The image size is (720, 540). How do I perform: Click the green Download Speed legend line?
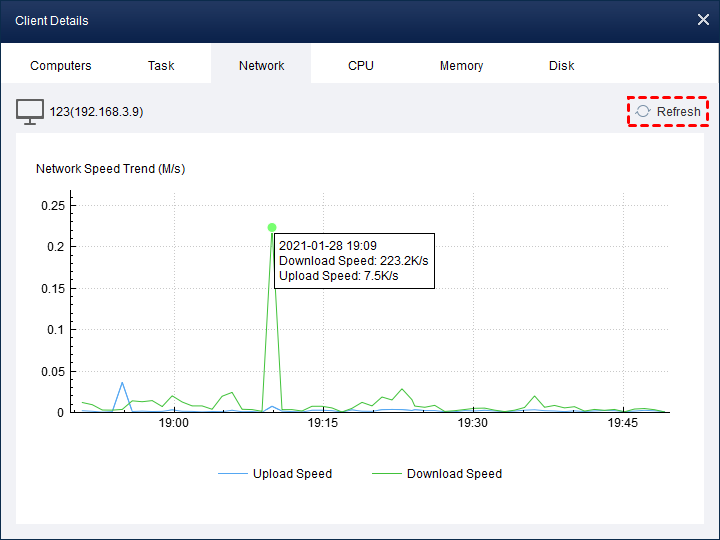387,474
